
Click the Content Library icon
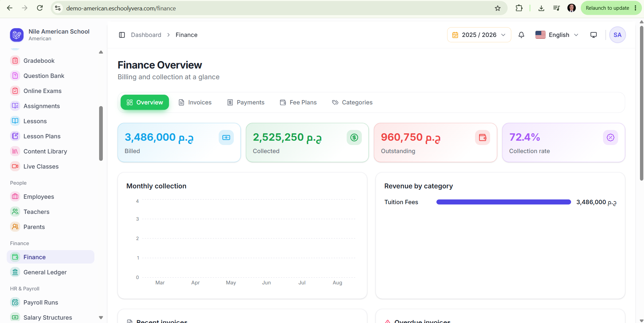[x=15, y=151]
